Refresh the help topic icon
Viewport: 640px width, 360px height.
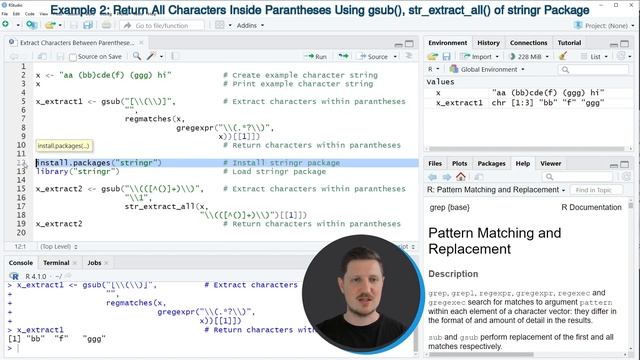tap(627, 177)
